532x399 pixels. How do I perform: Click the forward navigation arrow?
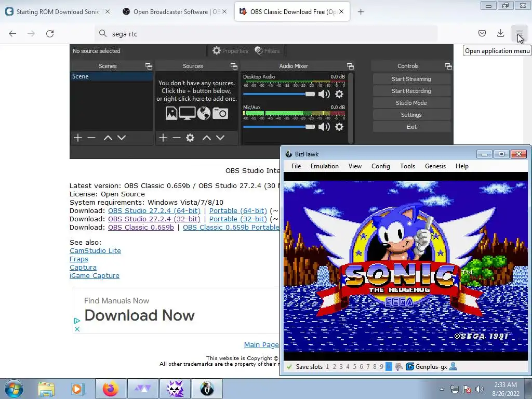31,34
